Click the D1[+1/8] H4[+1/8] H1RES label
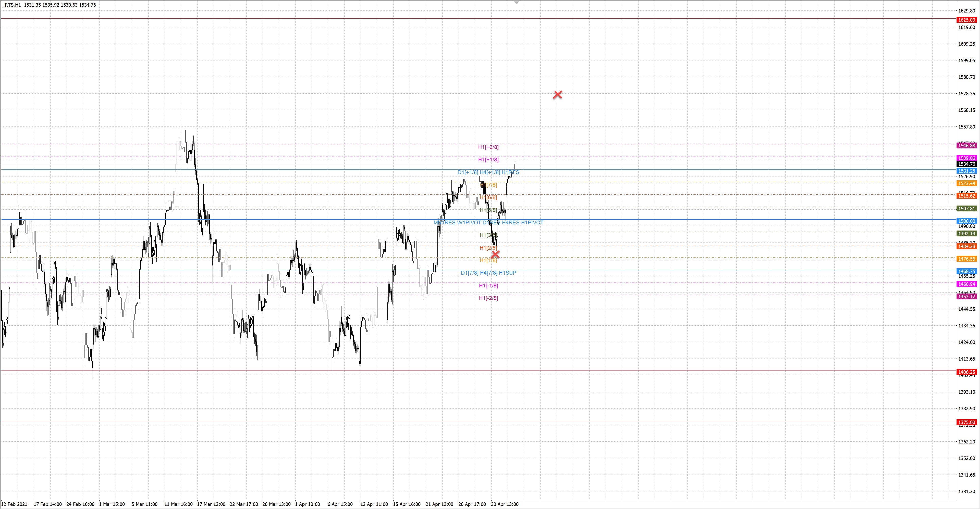980x509 pixels. click(488, 172)
